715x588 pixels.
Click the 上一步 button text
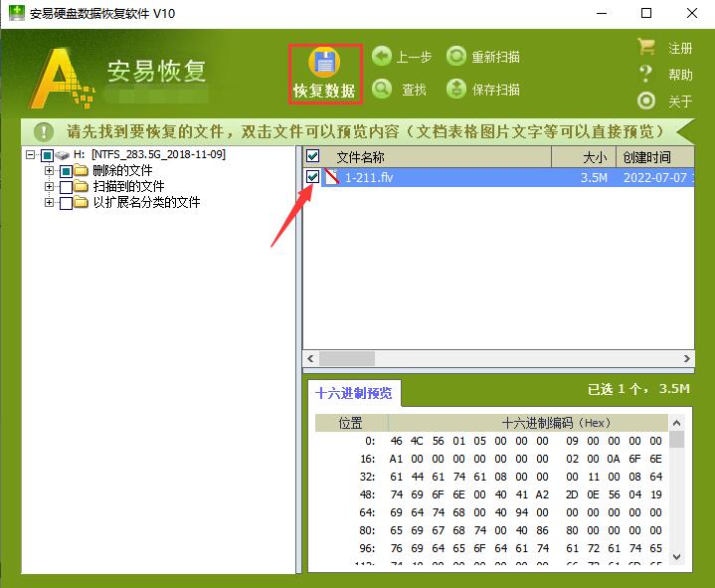pos(414,57)
